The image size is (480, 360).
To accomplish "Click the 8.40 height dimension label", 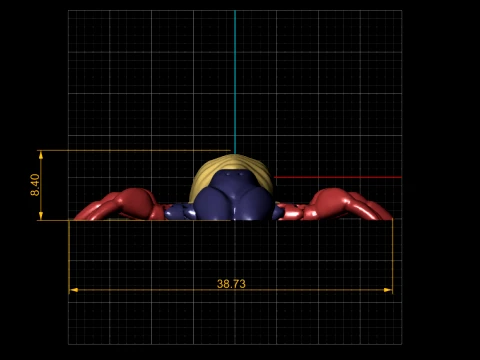I will [x=35, y=185].
